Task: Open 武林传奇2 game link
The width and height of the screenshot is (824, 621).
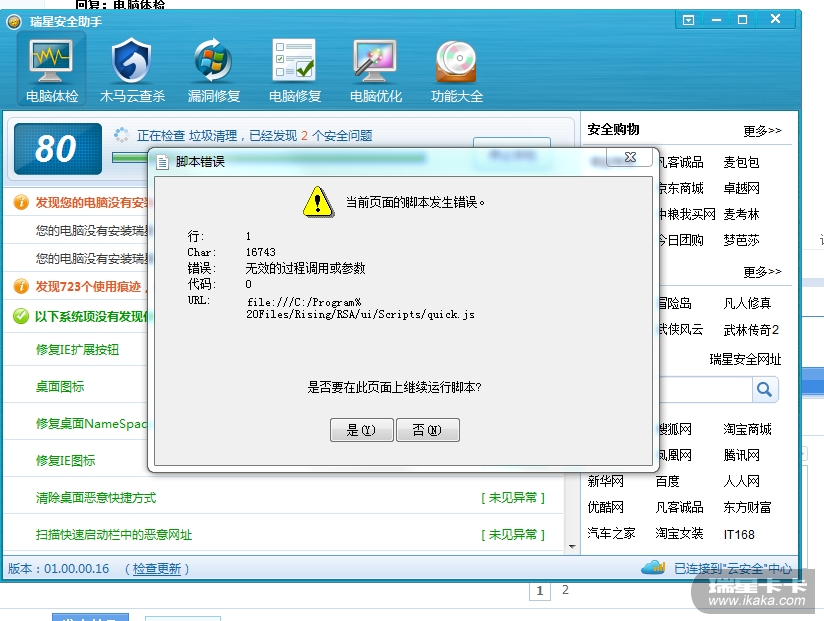Action: point(751,329)
